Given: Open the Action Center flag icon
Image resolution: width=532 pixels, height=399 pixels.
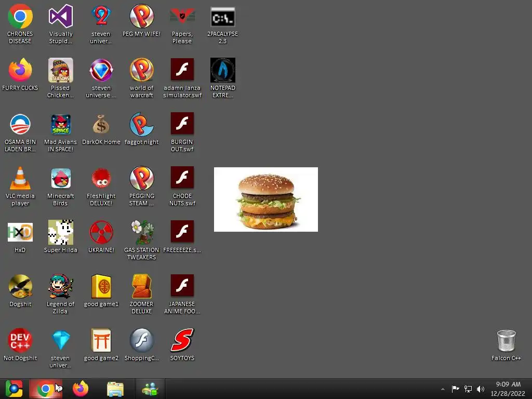Looking at the screenshot, I should 455,389.
